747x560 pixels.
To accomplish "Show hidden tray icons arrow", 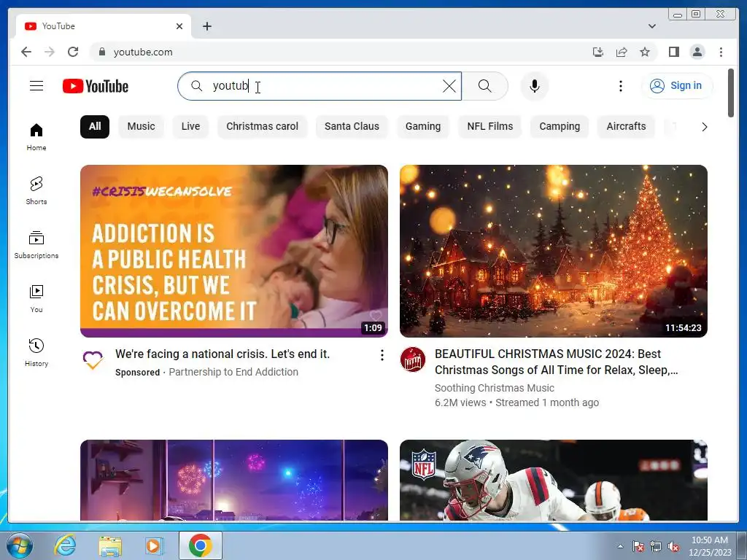I will click(x=620, y=546).
